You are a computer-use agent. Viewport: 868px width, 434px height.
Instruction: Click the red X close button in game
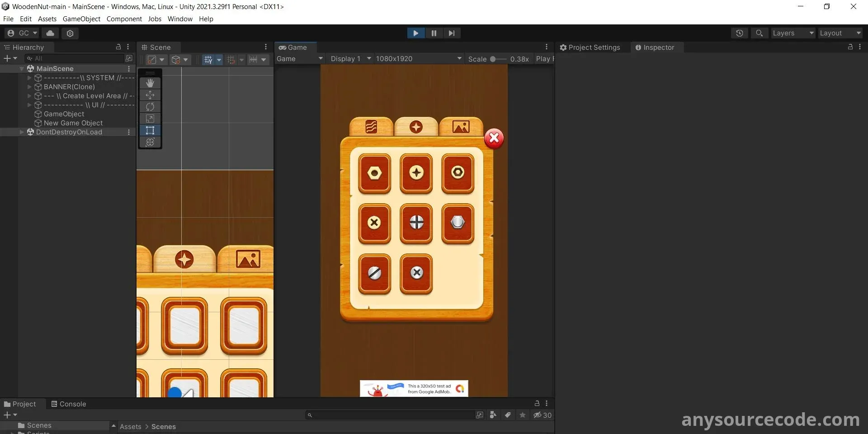pos(494,138)
